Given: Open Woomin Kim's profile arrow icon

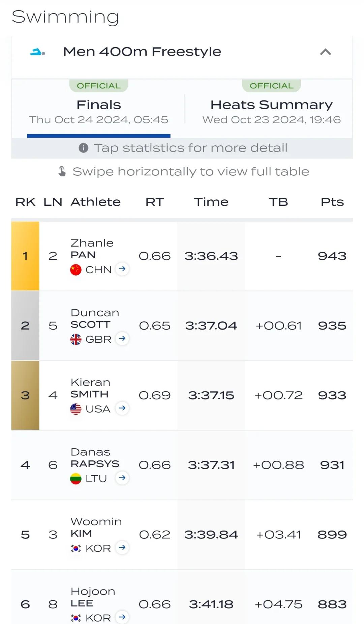Looking at the screenshot, I should [122, 547].
